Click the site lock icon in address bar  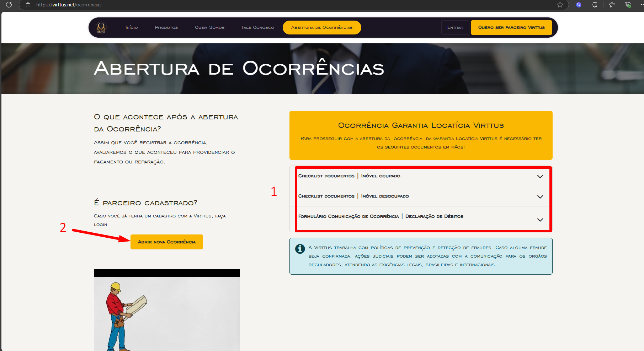coord(28,5)
